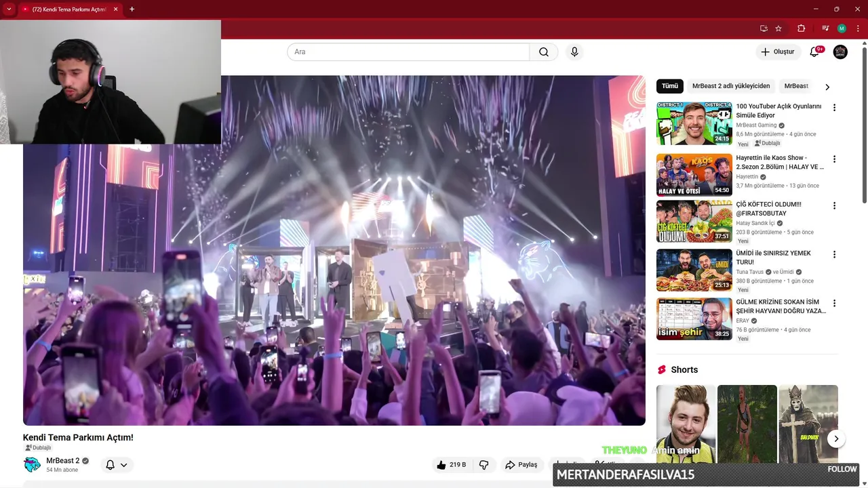Click the Paylaş share button
This screenshot has width=868, height=488.
(x=521, y=465)
